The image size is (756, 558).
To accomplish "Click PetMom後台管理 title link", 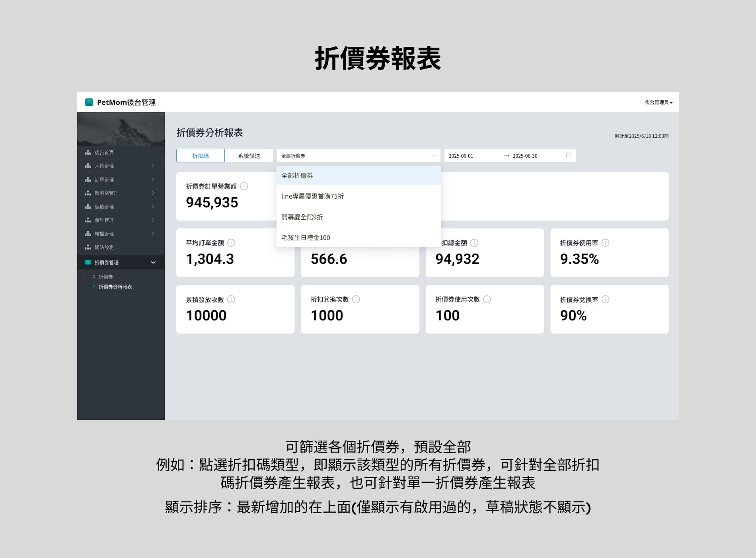I will [126, 102].
